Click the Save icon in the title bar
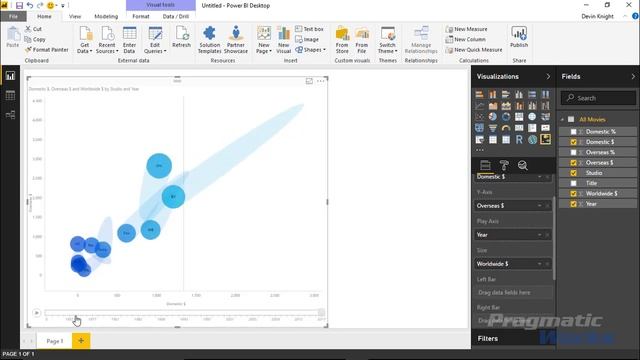Viewport: 640px width, 360px height. tap(19, 6)
